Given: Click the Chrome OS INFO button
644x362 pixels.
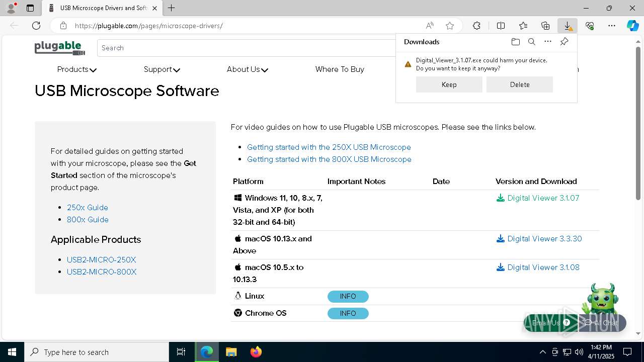Looking at the screenshot, I should click(348, 313).
